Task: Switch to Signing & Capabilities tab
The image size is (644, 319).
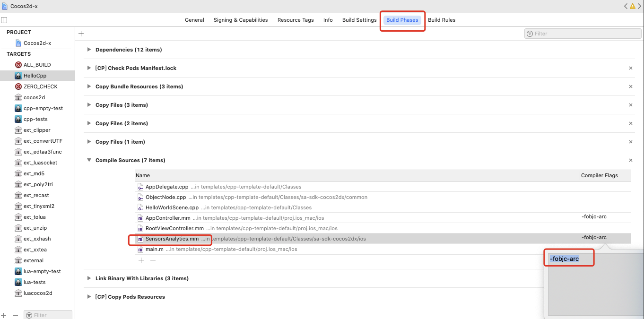Action: [240, 20]
